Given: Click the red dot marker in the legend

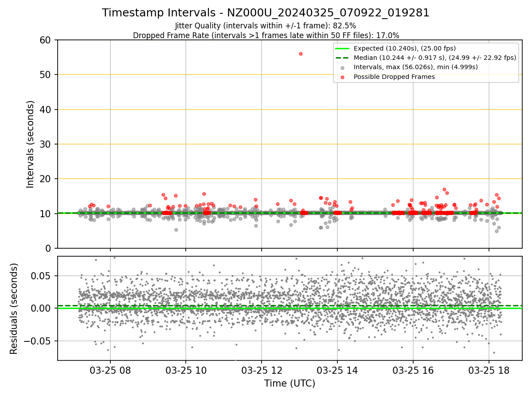Looking at the screenshot, I should click(x=343, y=77).
